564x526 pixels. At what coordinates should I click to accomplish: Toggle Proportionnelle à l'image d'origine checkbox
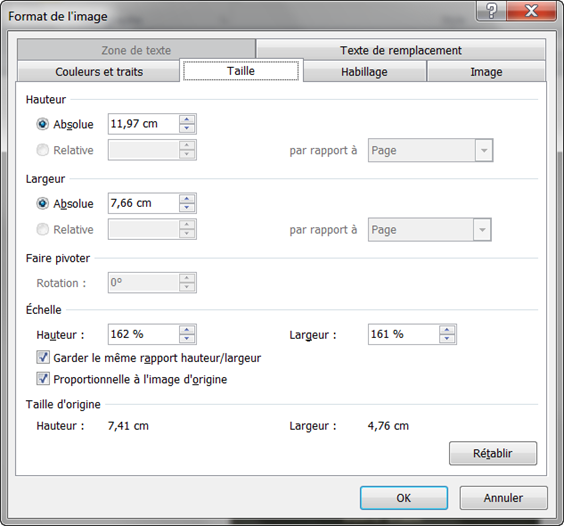(x=43, y=379)
